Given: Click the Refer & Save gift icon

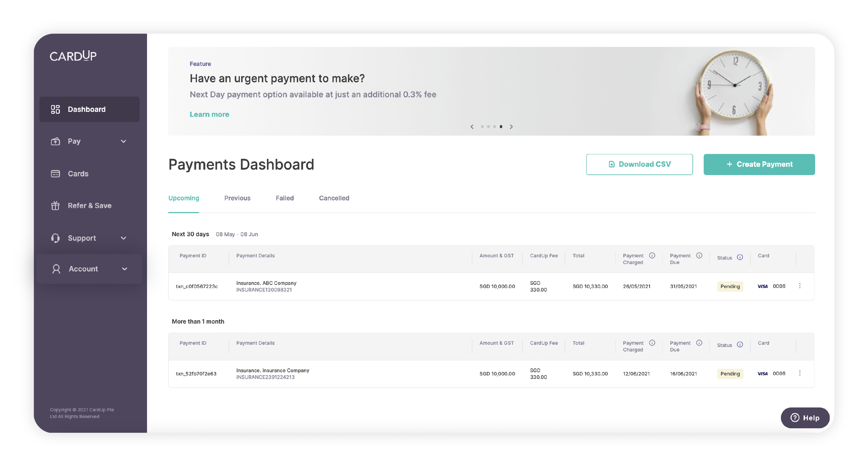Looking at the screenshot, I should coord(55,205).
